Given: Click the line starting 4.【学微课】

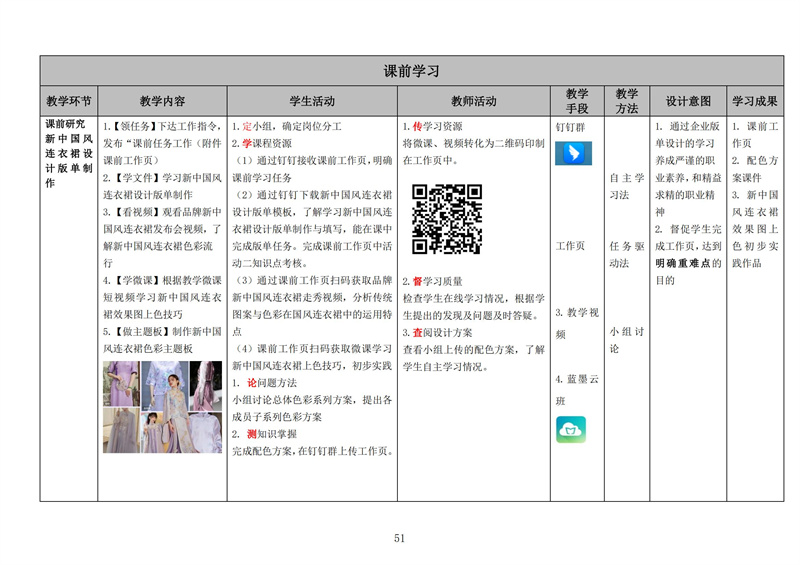Looking at the screenshot, I should coord(162,280).
